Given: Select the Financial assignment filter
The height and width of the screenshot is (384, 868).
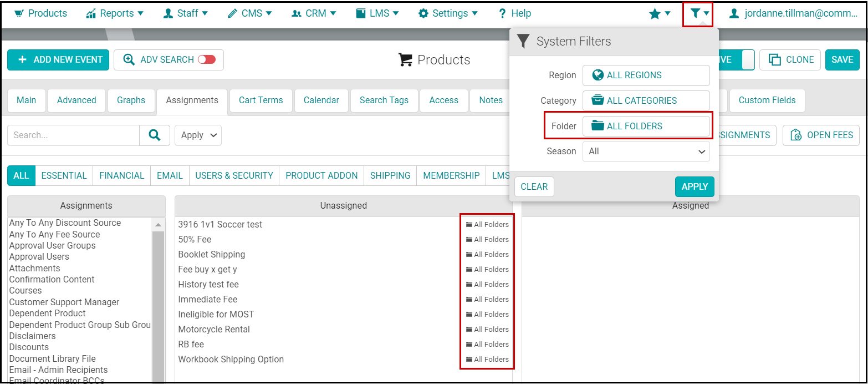Looking at the screenshot, I should click(121, 175).
